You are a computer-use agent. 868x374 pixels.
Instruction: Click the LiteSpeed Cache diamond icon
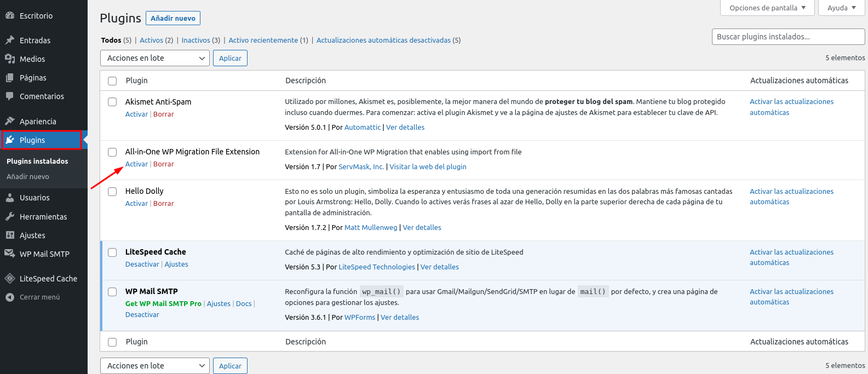[10, 279]
